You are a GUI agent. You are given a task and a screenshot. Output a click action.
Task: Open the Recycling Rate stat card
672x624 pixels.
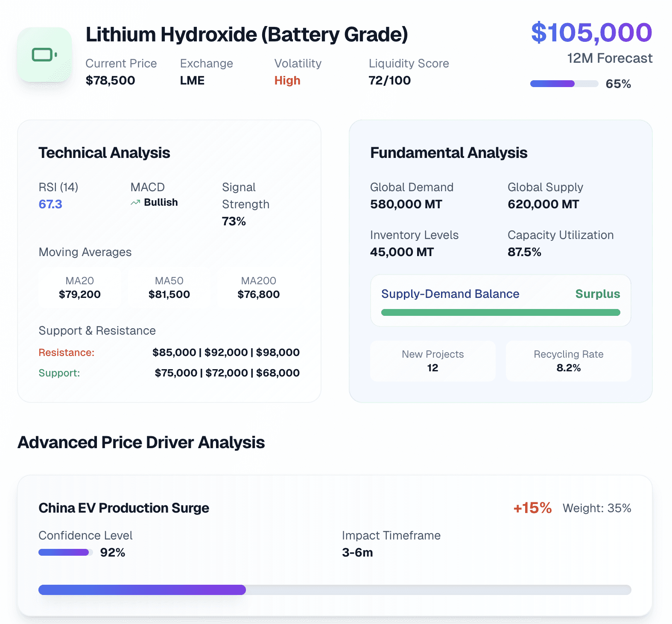pyautogui.click(x=568, y=361)
